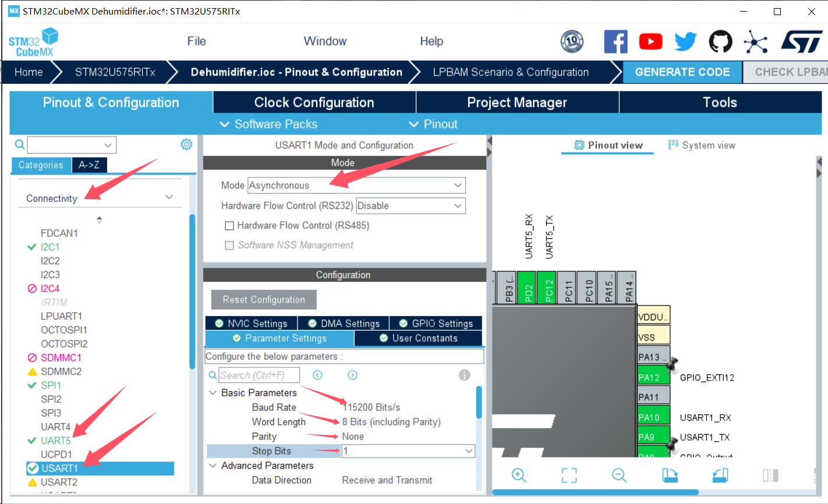The height and width of the screenshot is (504, 828).
Task: Select the green PD2 pin on the chip
Action: tap(526, 288)
